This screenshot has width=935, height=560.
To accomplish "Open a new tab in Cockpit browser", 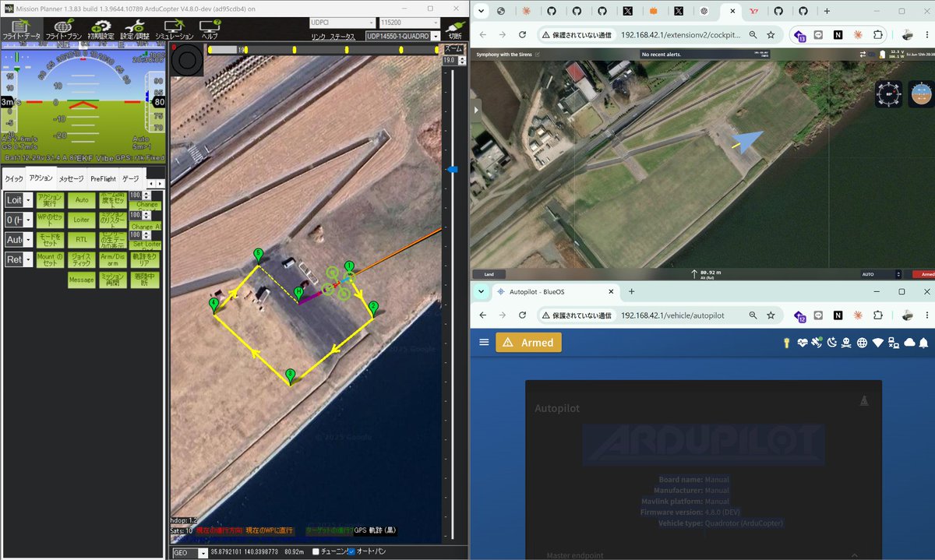I will (826, 11).
